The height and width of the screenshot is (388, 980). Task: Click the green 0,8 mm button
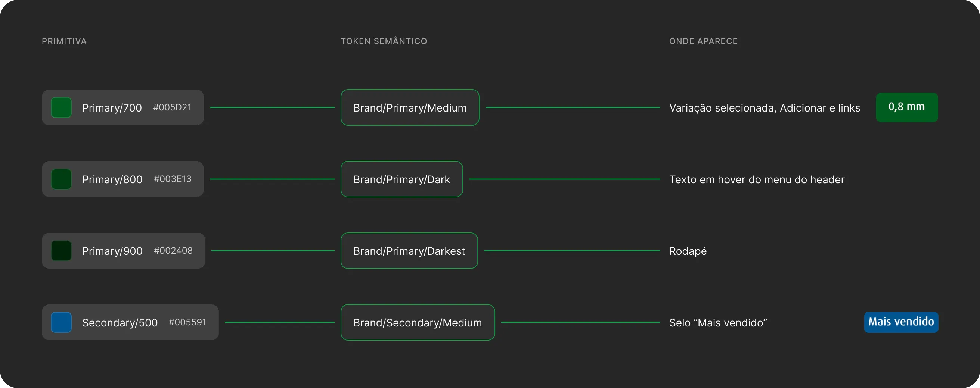[906, 107]
